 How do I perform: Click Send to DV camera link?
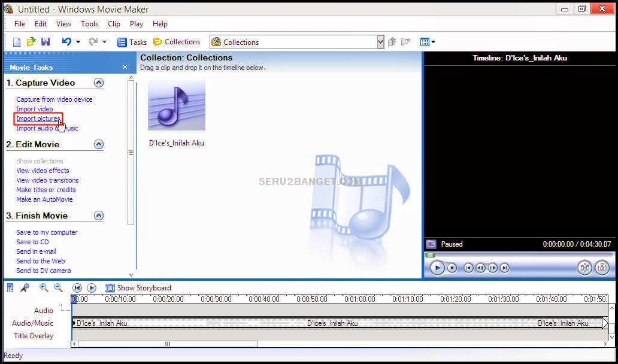click(44, 271)
